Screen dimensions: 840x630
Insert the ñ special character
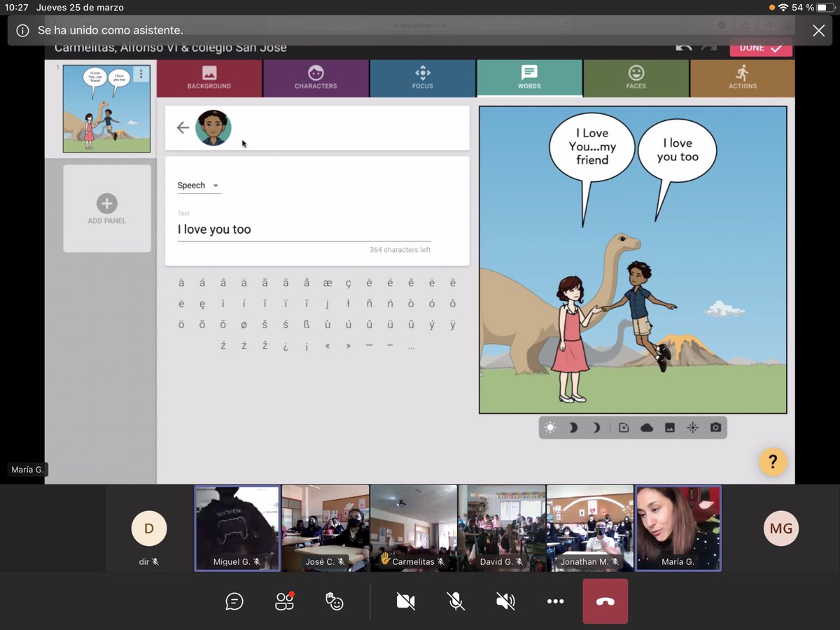click(369, 304)
